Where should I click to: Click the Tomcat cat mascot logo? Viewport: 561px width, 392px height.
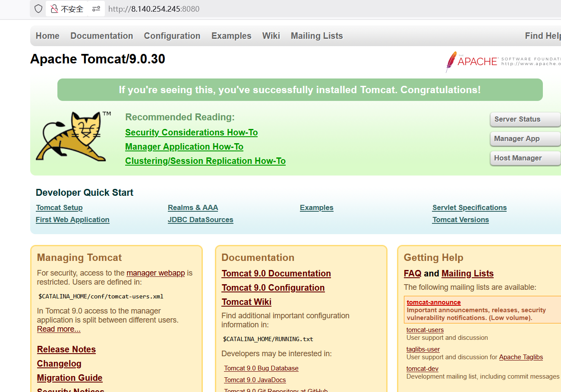(73, 136)
